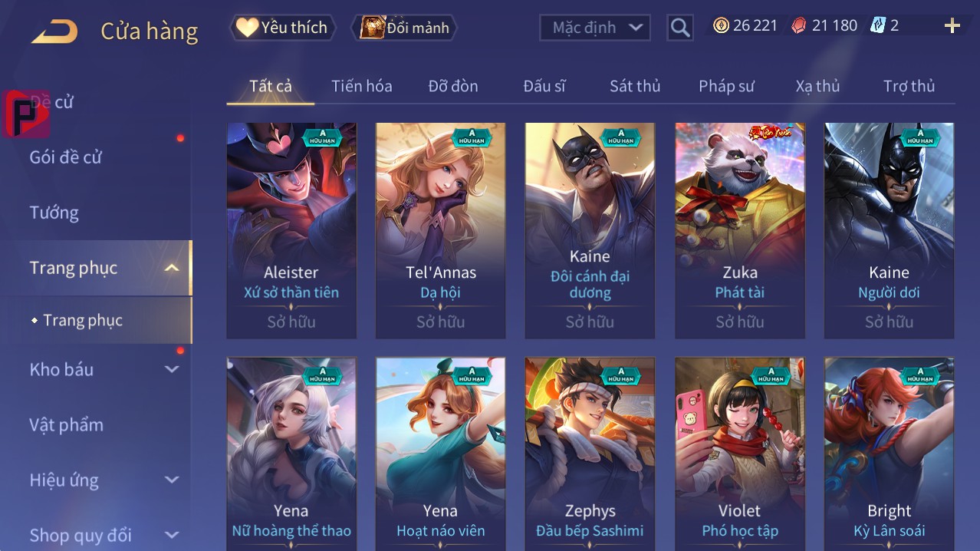980x551 pixels.
Task: Tap the gold coin balance icon
Action: [x=721, y=25]
